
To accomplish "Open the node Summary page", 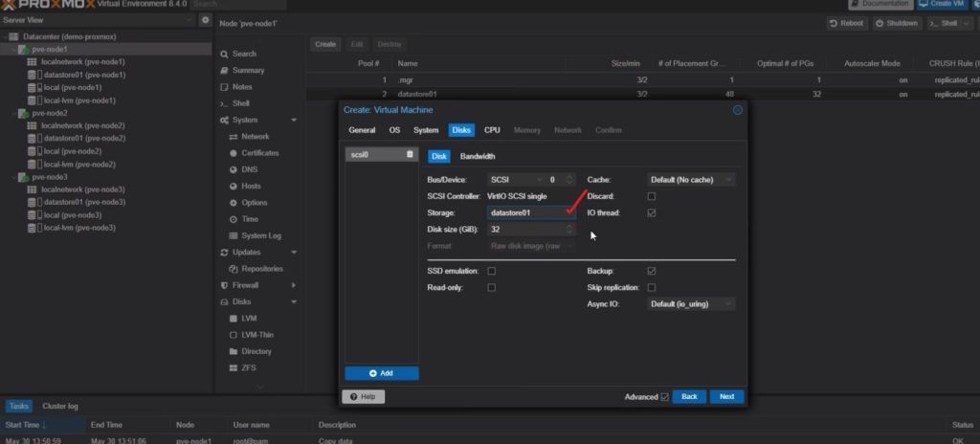I will [248, 71].
